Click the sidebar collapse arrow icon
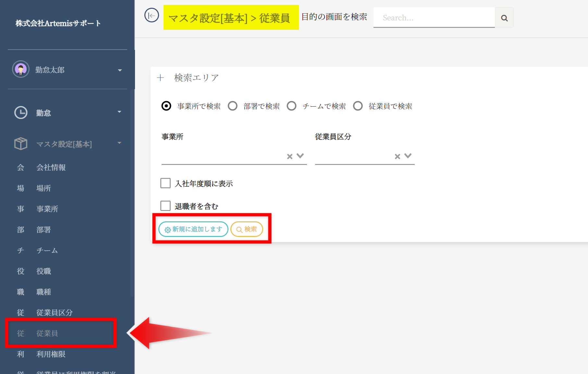 click(x=152, y=15)
